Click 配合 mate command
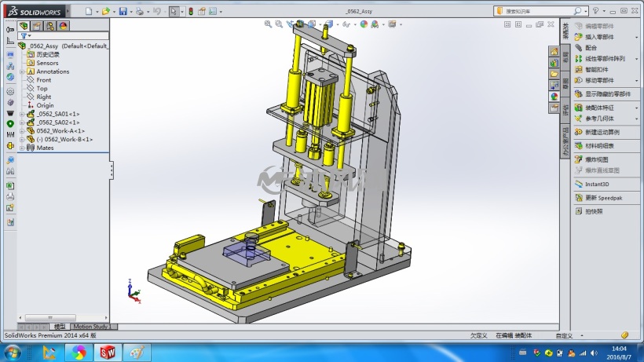Viewport: 644px width, 362px height. 591,48
